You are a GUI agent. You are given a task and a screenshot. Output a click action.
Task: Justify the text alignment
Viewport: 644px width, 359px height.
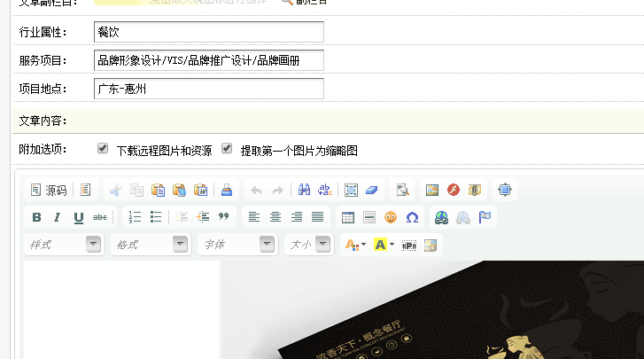317,217
